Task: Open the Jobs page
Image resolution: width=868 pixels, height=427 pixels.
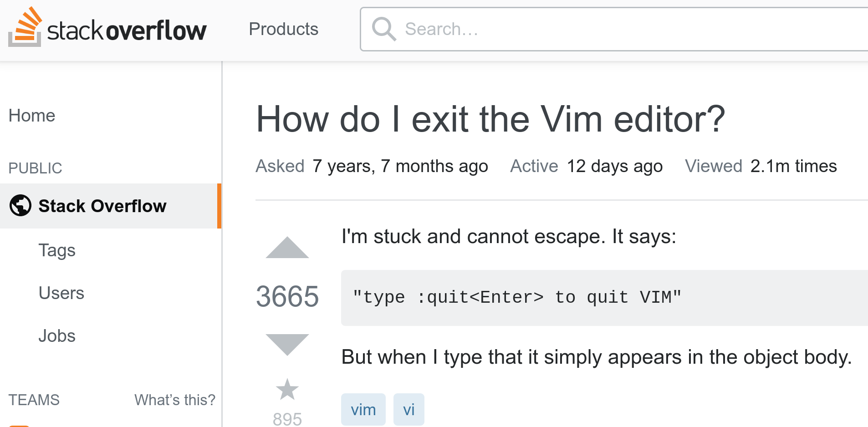Action: [57, 335]
